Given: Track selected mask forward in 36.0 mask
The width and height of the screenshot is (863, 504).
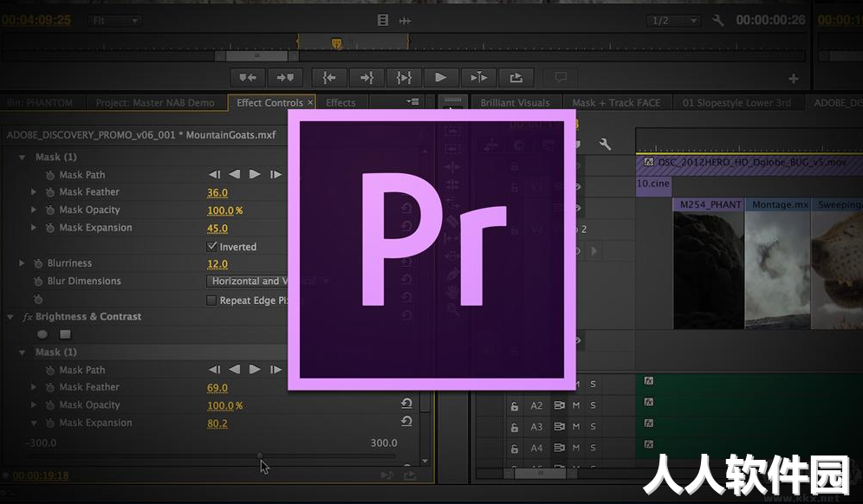Looking at the screenshot, I should (x=255, y=174).
